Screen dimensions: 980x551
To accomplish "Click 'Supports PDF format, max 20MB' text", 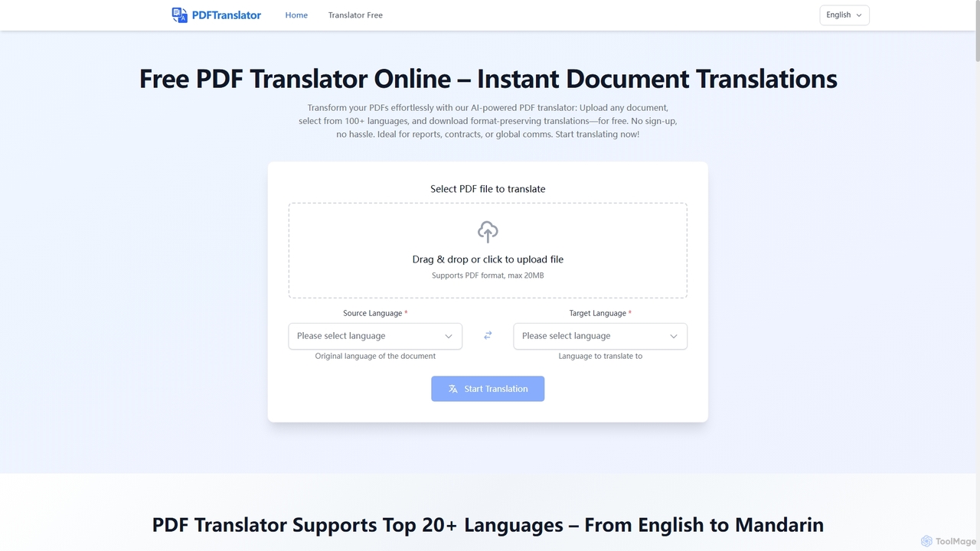I will [488, 275].
